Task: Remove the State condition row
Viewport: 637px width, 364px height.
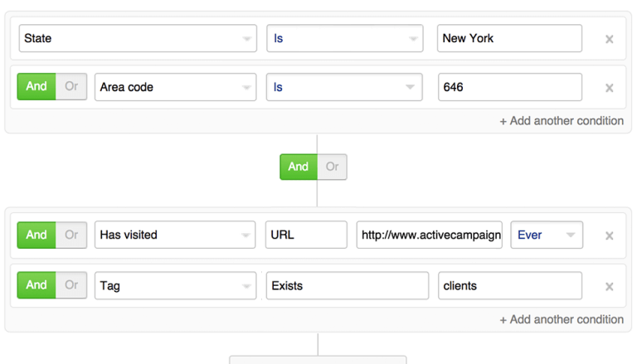Action: coord(609,39)
